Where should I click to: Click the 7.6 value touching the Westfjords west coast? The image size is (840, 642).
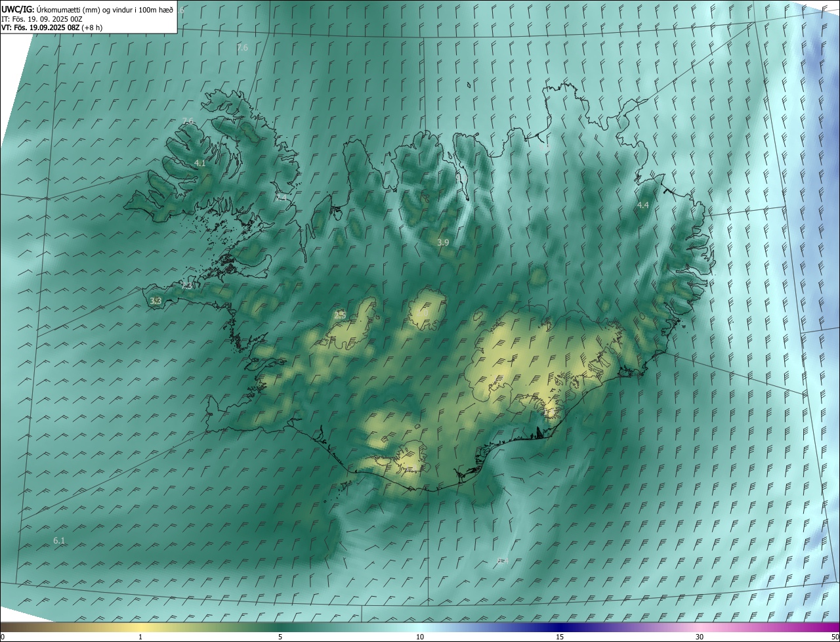188,121
